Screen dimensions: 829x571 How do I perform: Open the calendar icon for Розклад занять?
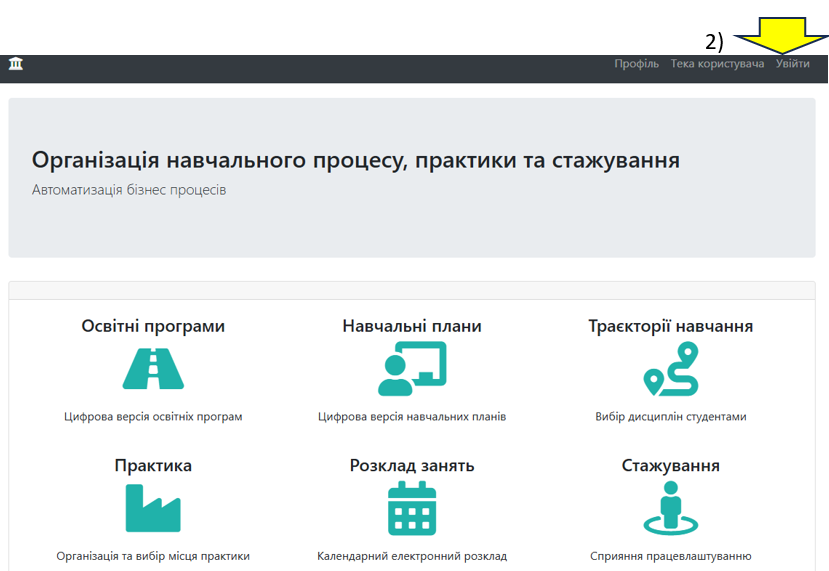(x=412, y=508)
